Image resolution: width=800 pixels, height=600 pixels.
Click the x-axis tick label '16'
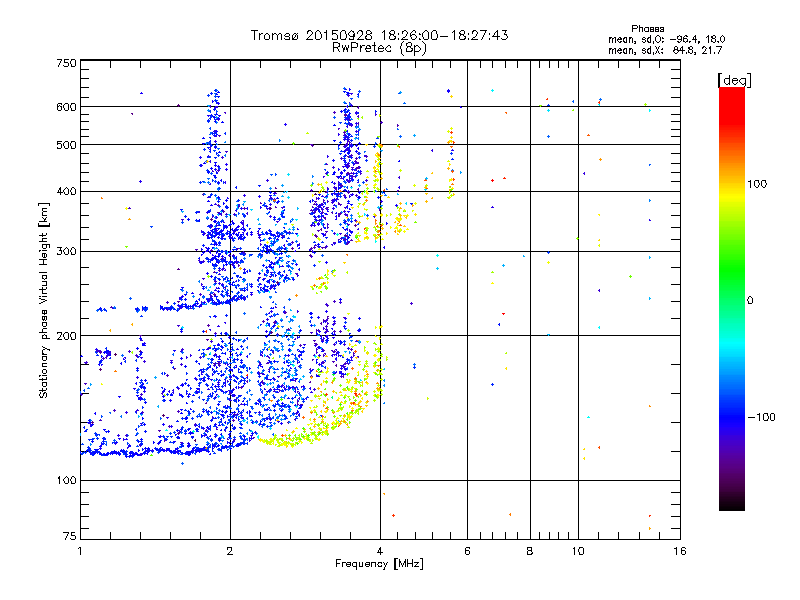tap(680, 551)
